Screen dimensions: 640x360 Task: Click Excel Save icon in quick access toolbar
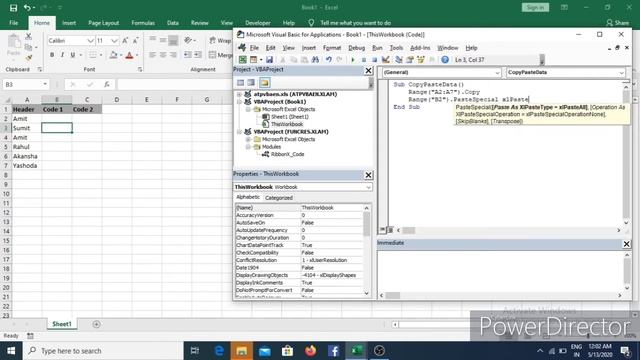[13, 8]
